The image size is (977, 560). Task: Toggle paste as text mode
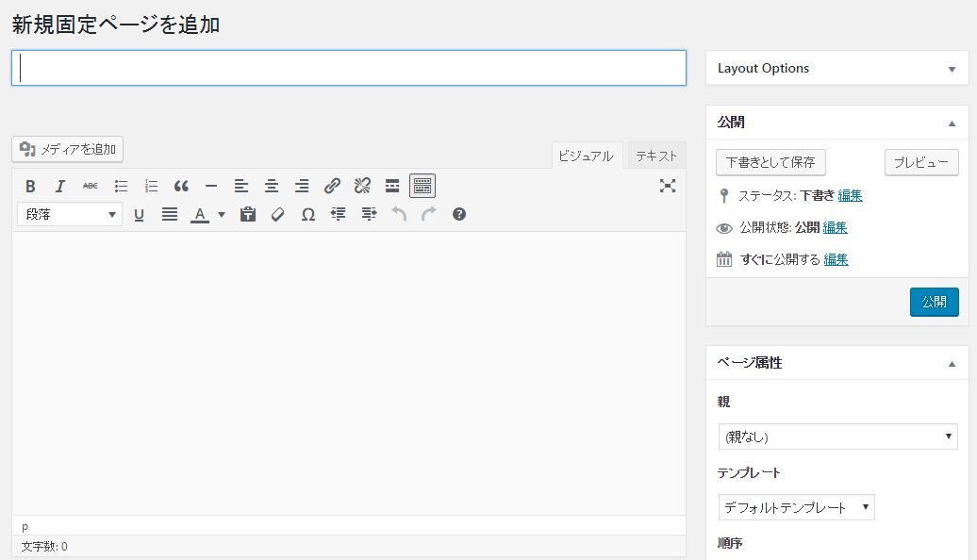pyautogui.click(x=248, y=215)
